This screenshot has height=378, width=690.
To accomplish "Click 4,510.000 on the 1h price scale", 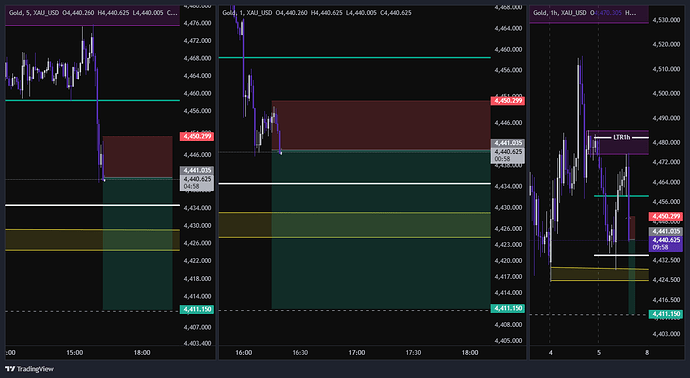I will click(x=666, y=69).
